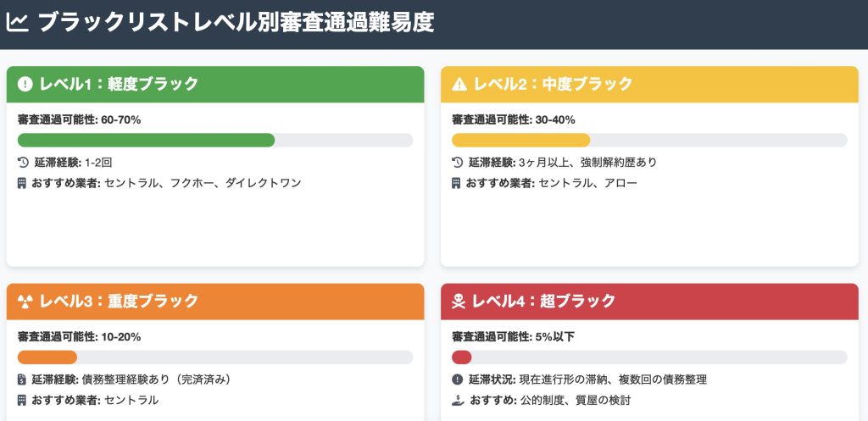Click the hand-holding icon next to 公的制度

click(458, 400)
